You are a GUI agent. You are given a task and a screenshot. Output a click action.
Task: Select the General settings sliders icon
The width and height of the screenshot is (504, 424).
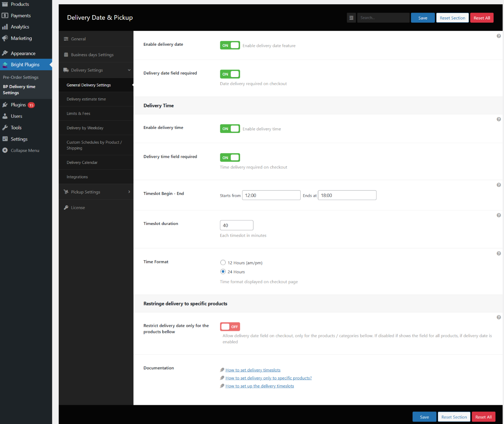[x=66, y=39]
